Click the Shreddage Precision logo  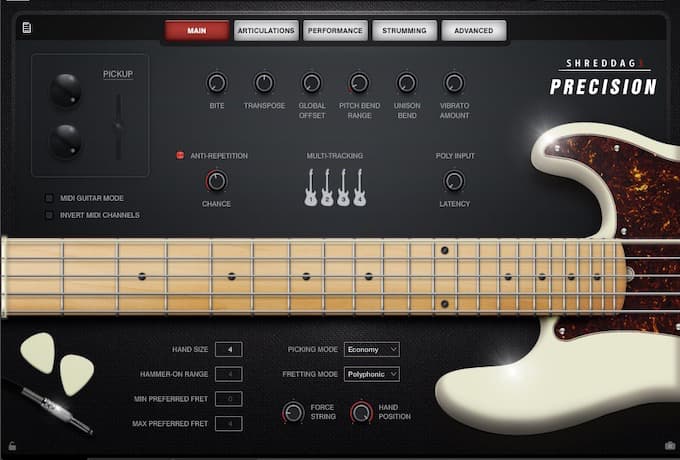603,77
